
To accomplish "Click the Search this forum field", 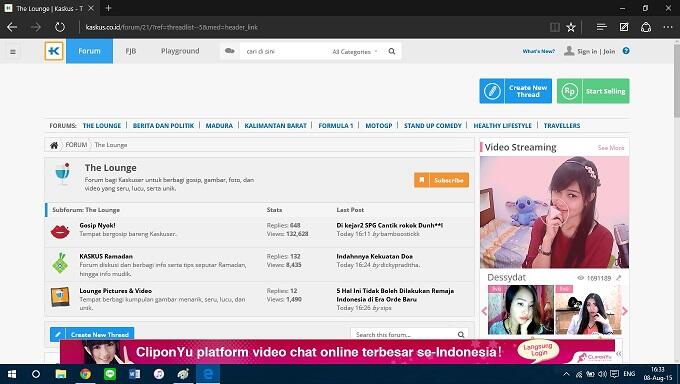I will coord(405,335).
